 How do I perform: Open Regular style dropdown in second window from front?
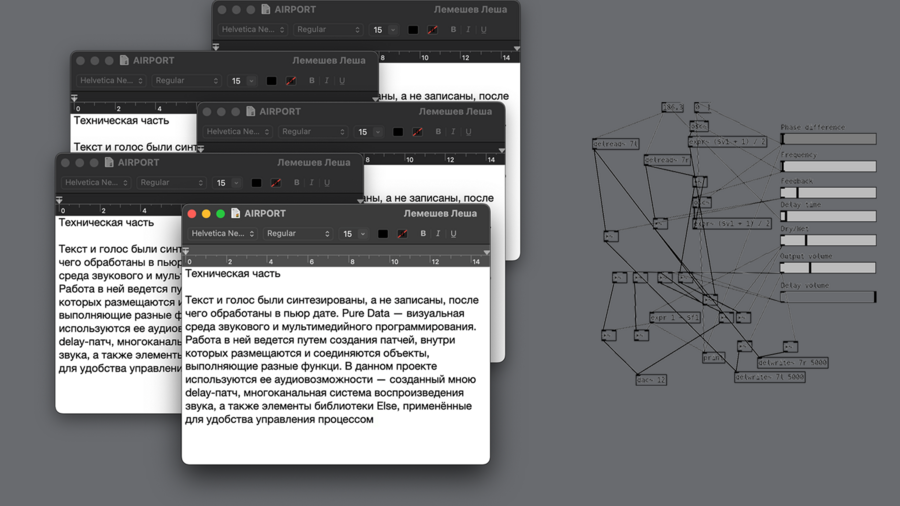[x=172, y=182]
